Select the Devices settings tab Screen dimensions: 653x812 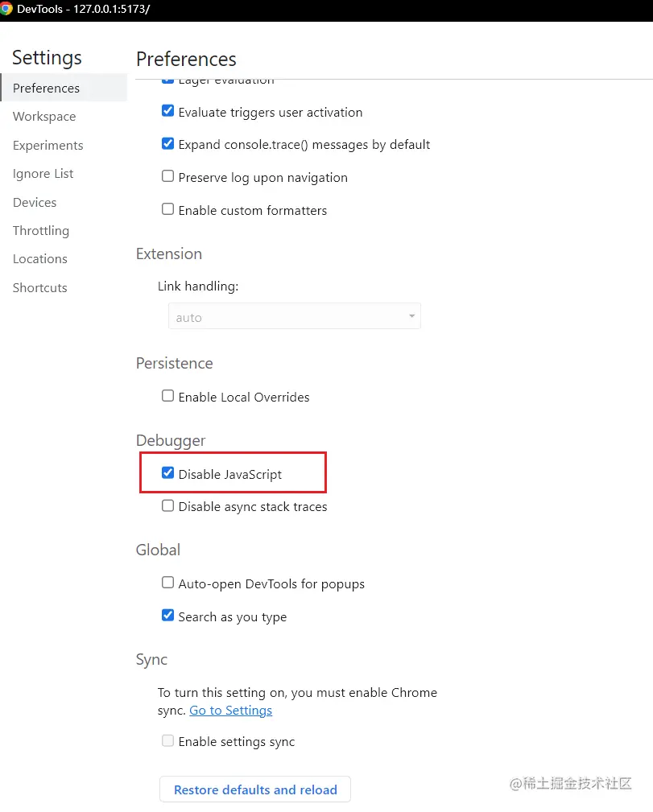pos(35,203)
